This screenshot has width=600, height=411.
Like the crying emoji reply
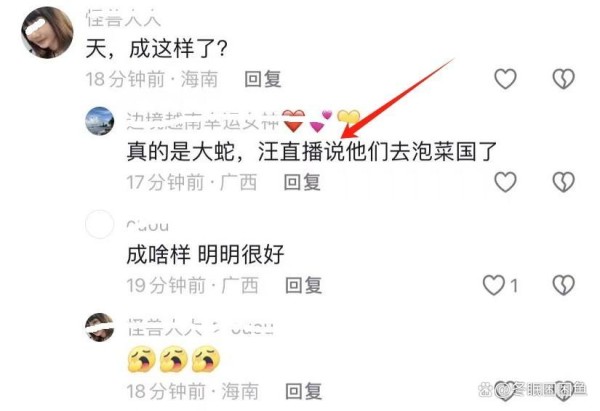(505, 391)
